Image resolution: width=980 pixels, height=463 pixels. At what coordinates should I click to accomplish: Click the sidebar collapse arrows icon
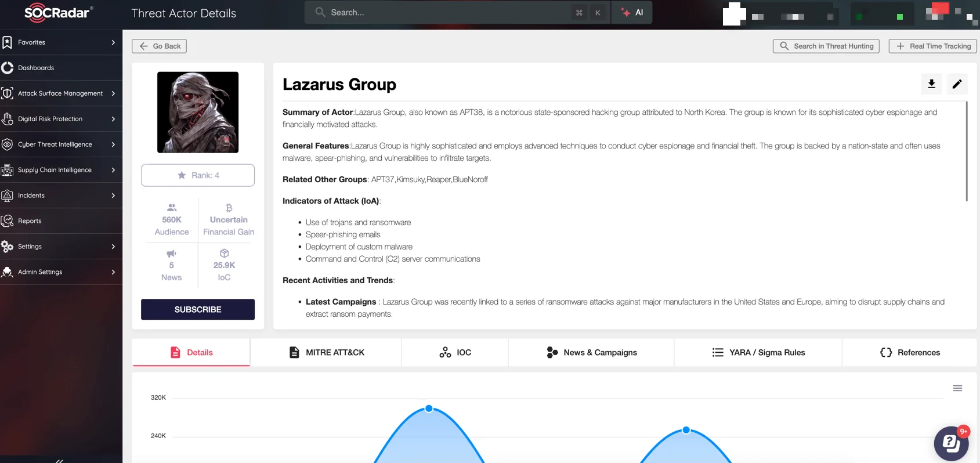(x=59, y=461)
